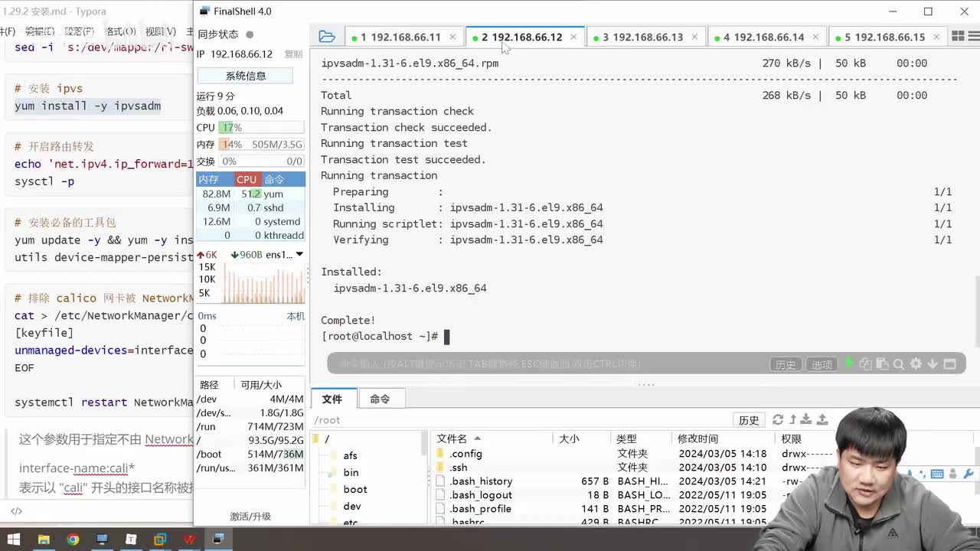Click the 激活/升级 link

tap(250, 517)
